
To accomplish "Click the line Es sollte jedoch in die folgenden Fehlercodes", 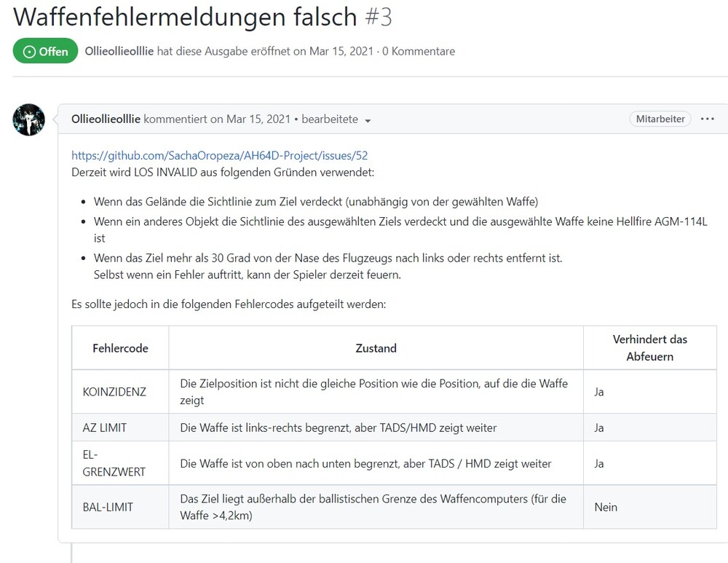I will click(x=229, y=304).
